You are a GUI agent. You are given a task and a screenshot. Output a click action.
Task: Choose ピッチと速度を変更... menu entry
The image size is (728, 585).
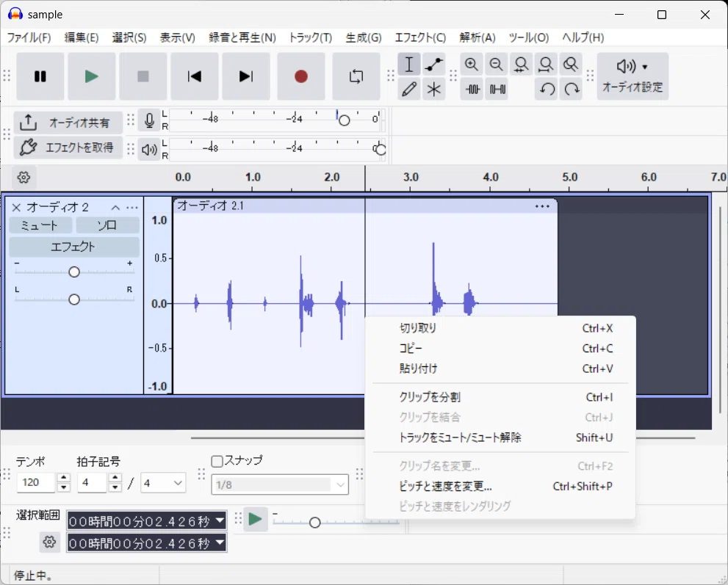(x=500, y=486)
